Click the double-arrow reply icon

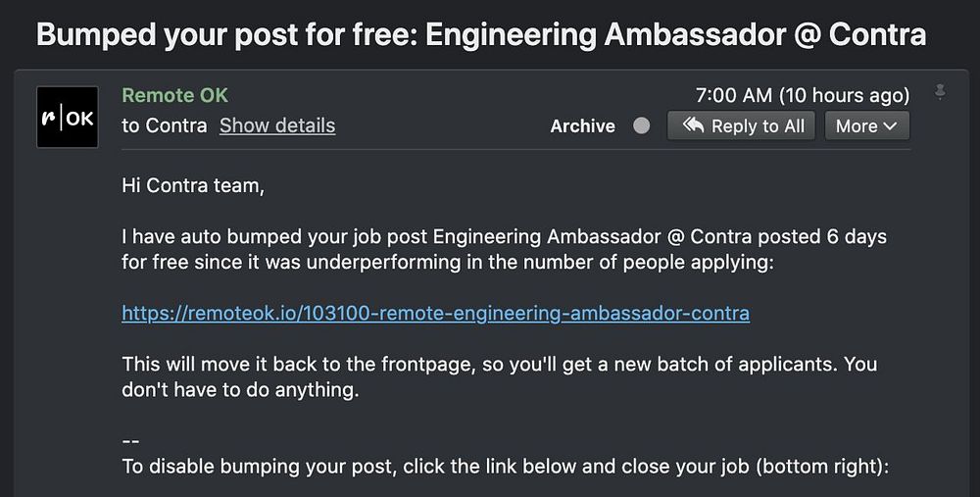coord(693,125)
